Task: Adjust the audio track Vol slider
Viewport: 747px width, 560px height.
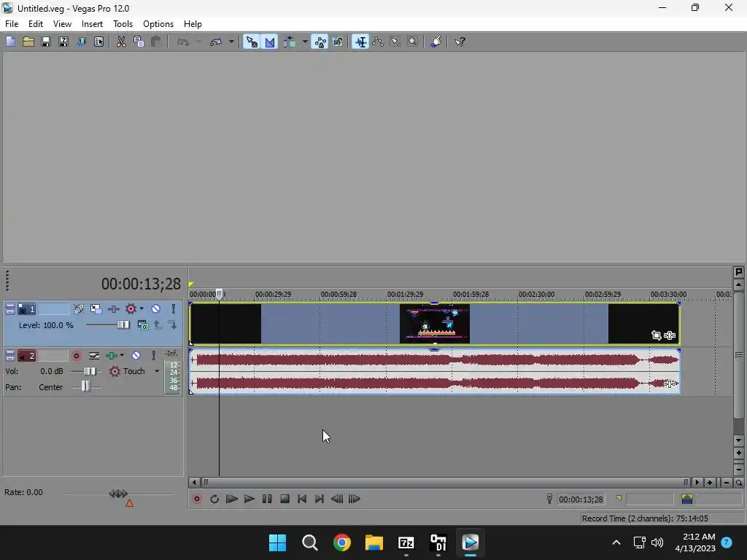Action: 90,371
